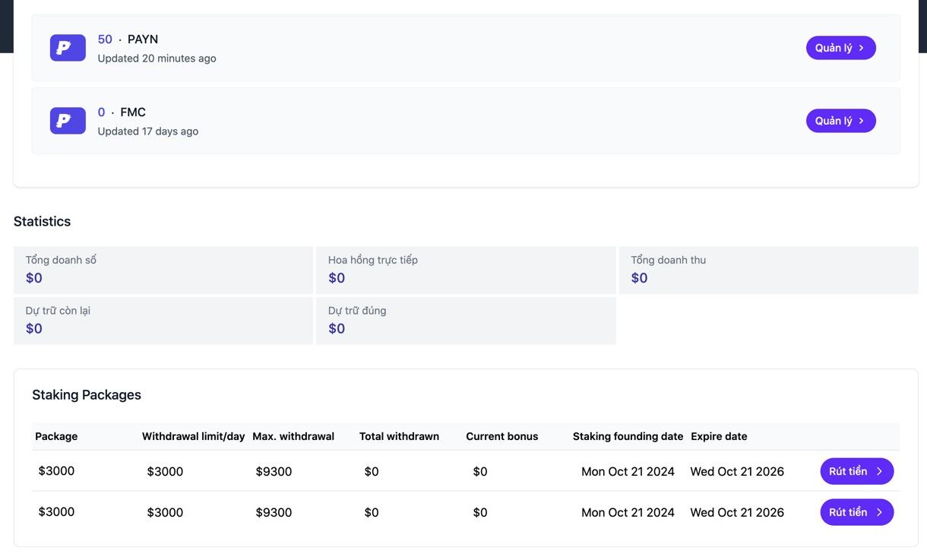Click the Withdrawal limit/day column header
The image size is (927, 560).
[x=193, y=436]
